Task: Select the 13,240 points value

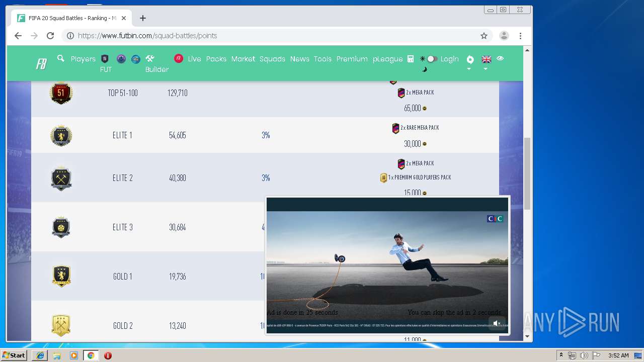Action: [x=178, y=326]
